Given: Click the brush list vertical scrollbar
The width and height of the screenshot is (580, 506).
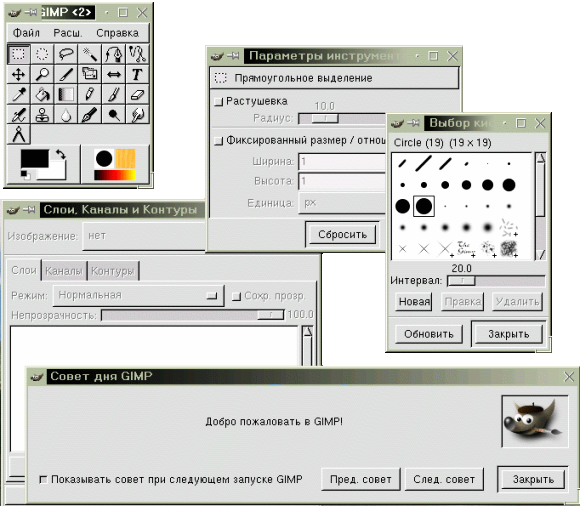Looking at the screenshot, I should [540, 206].
